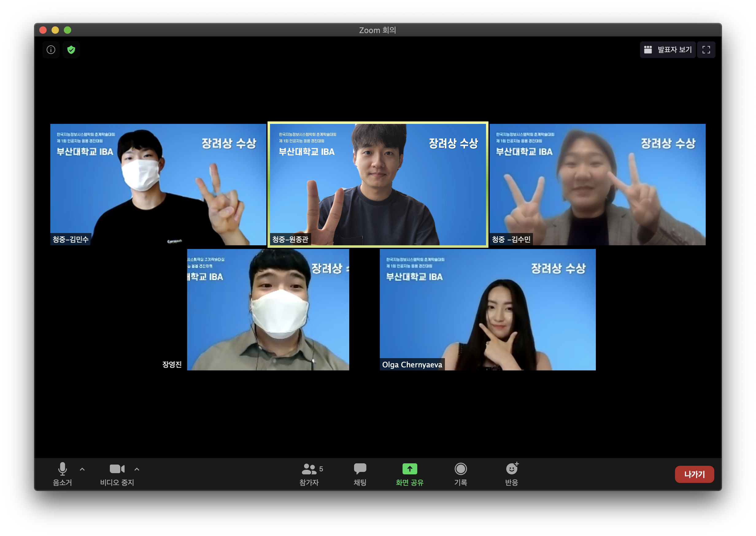Select 장영진 masked participant video
This screenshot has width=756, height=536.
pyautogui.click(x=268, y=310)
